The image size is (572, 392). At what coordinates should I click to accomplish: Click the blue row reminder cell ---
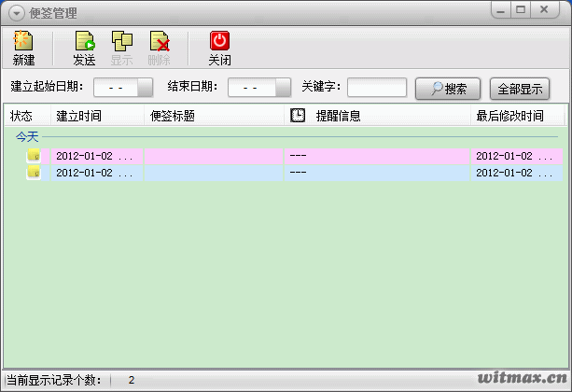click(377, 173)
